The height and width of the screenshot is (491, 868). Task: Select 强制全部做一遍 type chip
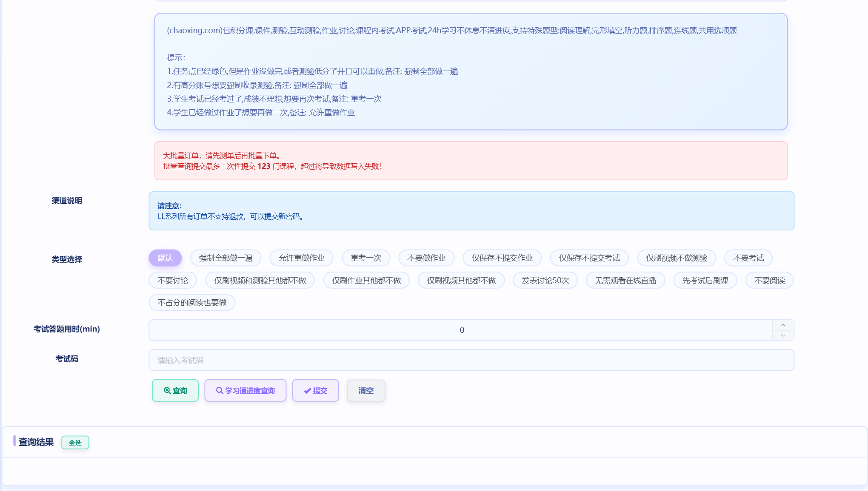[x=225, y=258]
